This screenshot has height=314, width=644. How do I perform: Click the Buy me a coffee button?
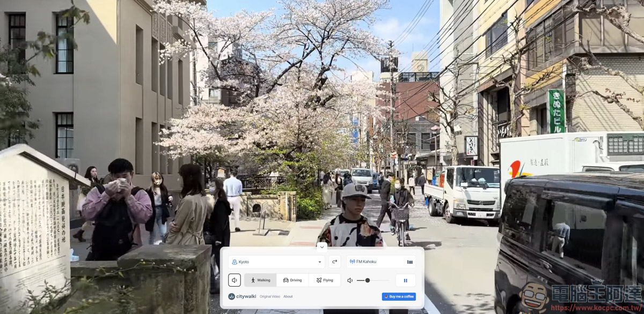pos(399,296)
